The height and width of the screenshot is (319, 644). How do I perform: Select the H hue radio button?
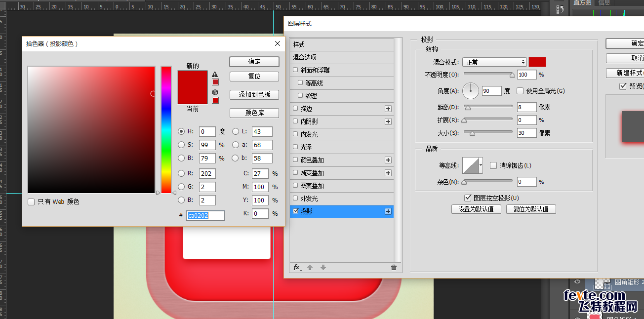tap(181, 131)
